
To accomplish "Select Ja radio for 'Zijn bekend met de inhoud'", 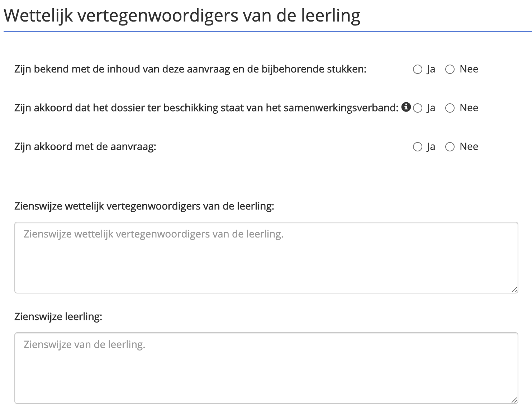I will click(x=418, y=69).
